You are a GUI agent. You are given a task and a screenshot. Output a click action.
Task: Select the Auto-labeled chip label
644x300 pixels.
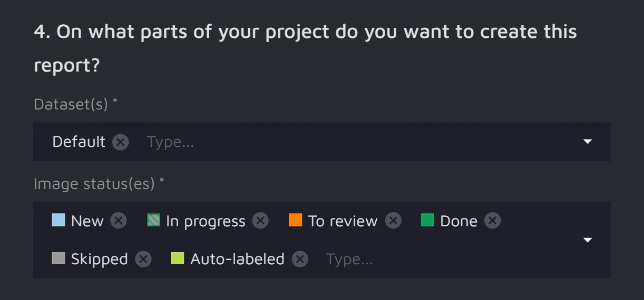point(237,259)
